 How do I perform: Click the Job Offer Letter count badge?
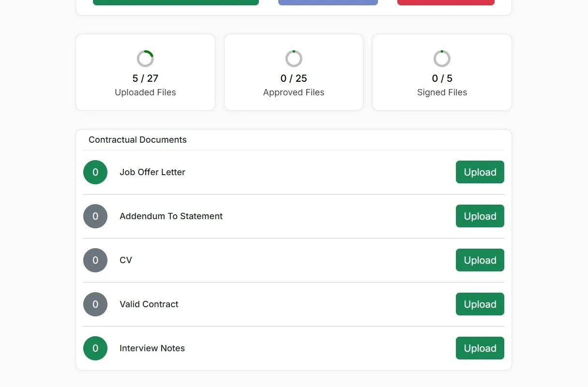coord(95,172)
